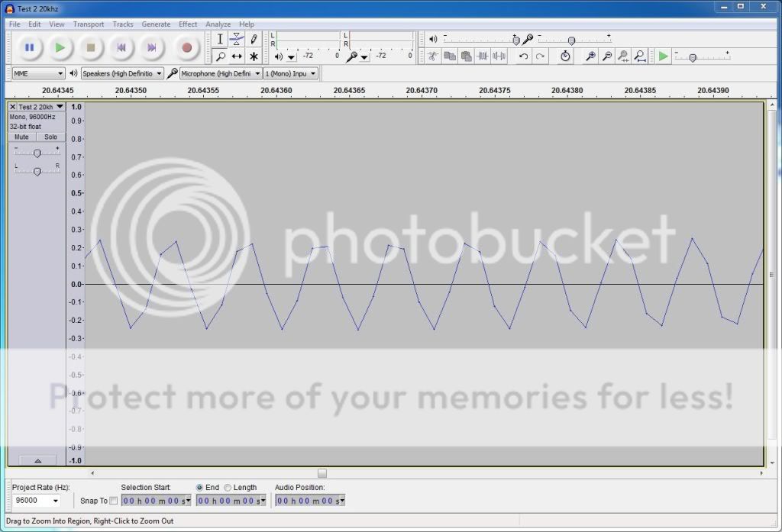The height and width of the screenshot is (532, 782).
Task: Select the Envelope tool
Action: coord(237,39)
